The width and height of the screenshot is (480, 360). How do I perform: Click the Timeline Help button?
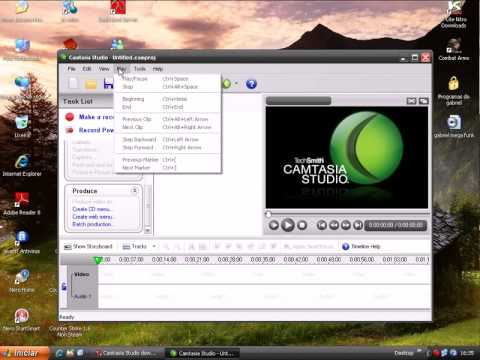coord(361,246)
